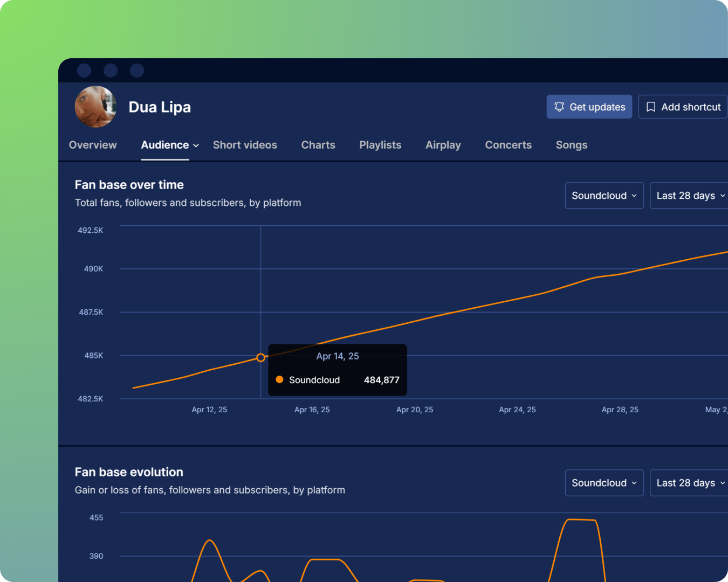Viewport: 728px width, 582px height.
Task: Open the Soundcloud dropdown in Fan base over time
Action: (x=604, y=196)
